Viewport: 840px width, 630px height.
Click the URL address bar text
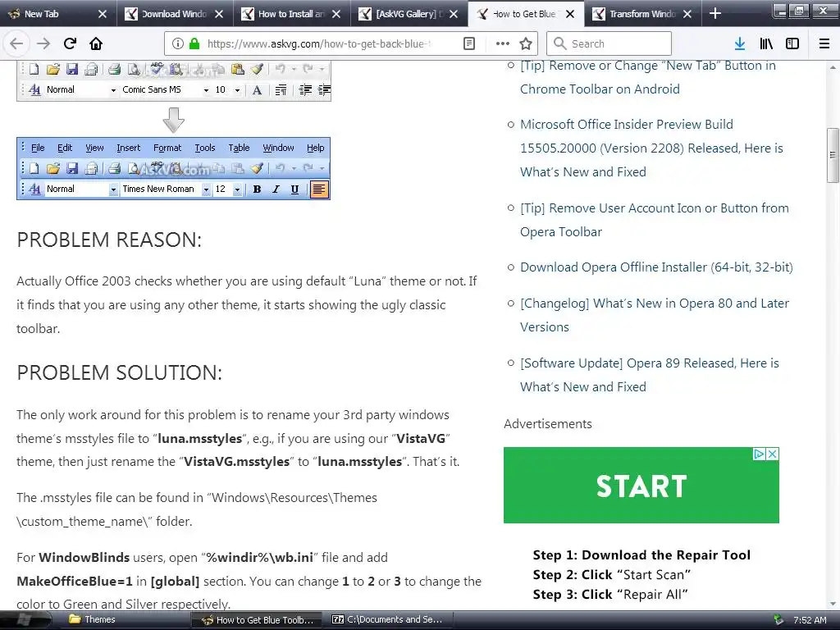click(319, 44)
